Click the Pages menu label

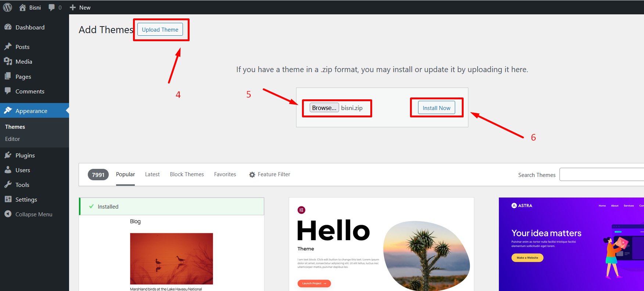[x=23, y=77]
